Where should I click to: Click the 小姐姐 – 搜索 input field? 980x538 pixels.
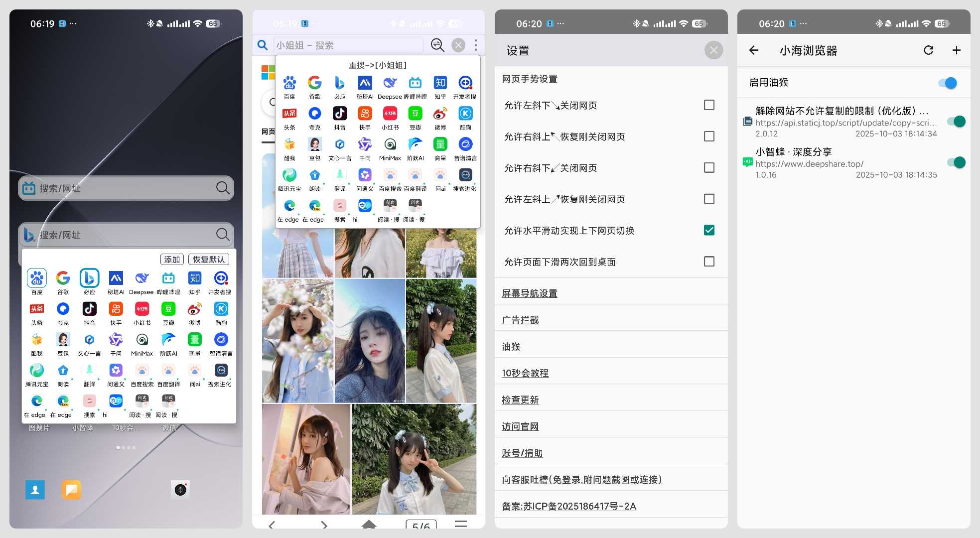point(348,45)
